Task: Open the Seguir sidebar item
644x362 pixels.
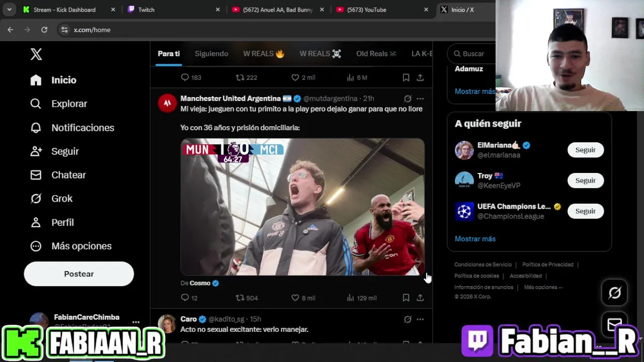Action: click(54, 151)
